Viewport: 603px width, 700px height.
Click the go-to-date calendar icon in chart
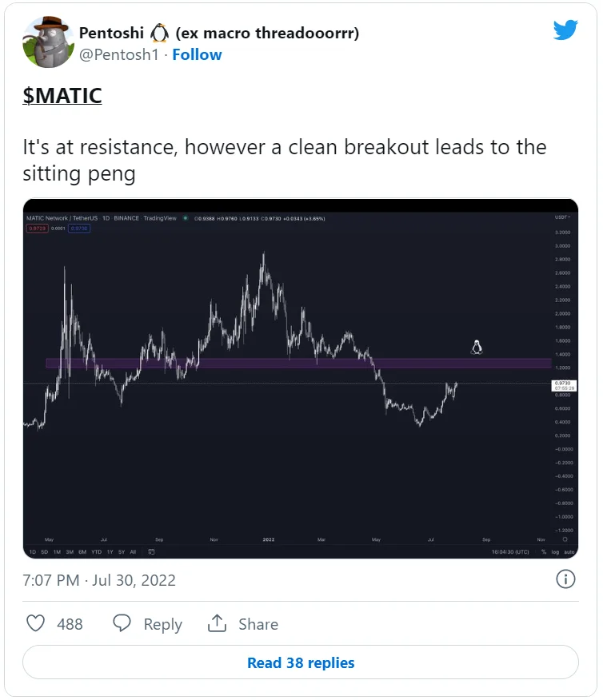click(x=151, y=551)
